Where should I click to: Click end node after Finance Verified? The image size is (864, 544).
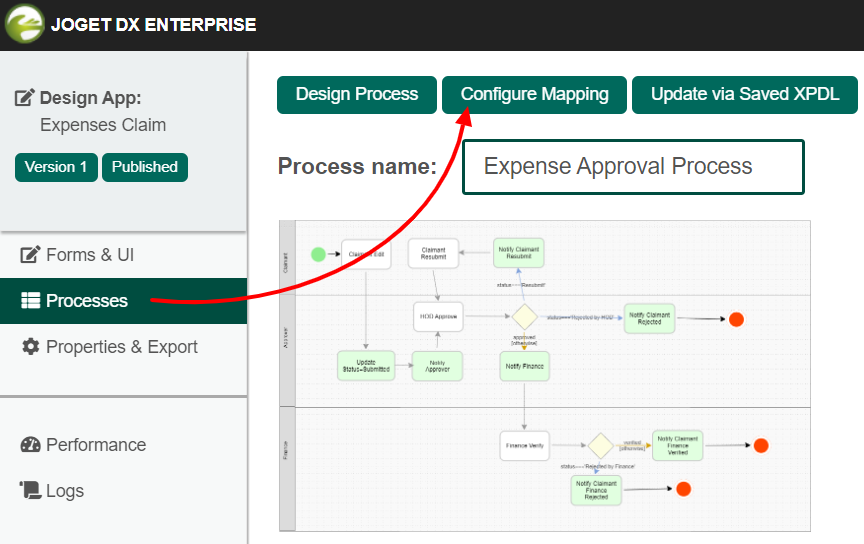[761, 445]
